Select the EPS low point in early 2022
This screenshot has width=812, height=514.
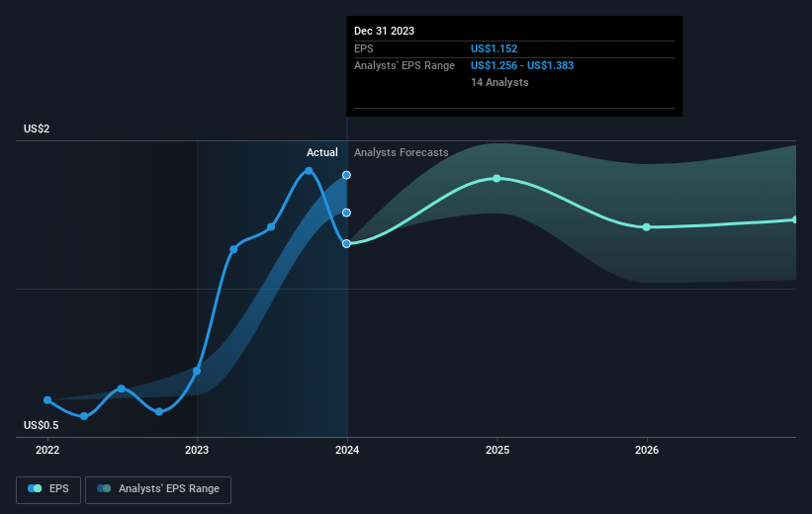click(x=84, y=416)
